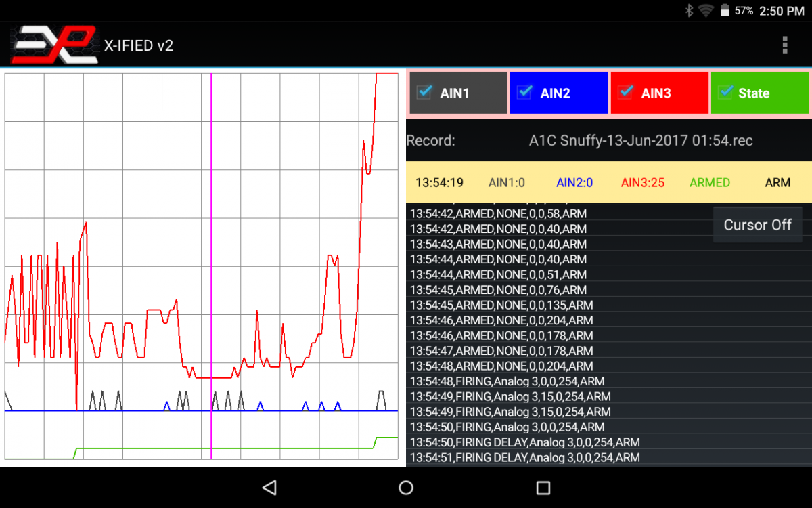Tap the yellow cursor readout bar at 13:54:19
This screenshot has width=812, height=508.
[x=608, y=182]
